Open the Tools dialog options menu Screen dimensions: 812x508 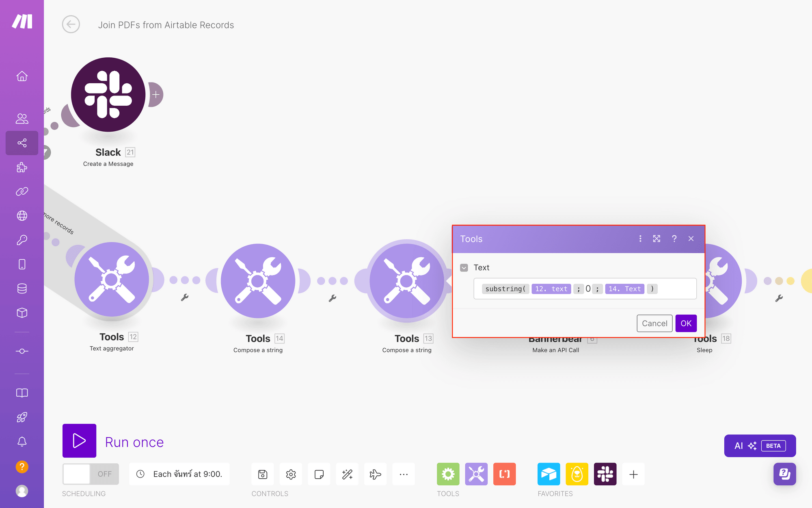point(640,239)
